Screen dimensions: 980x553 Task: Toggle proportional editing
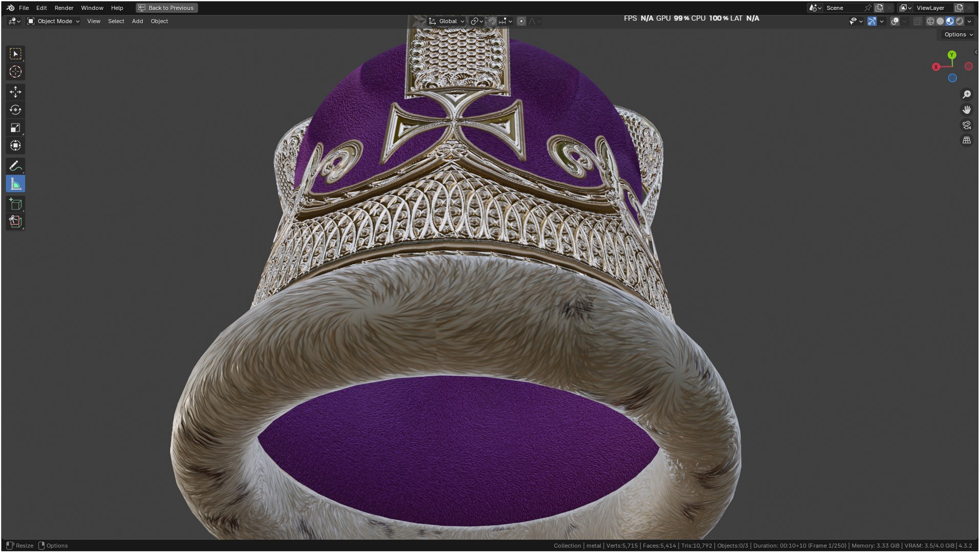[x=521, y=21]
